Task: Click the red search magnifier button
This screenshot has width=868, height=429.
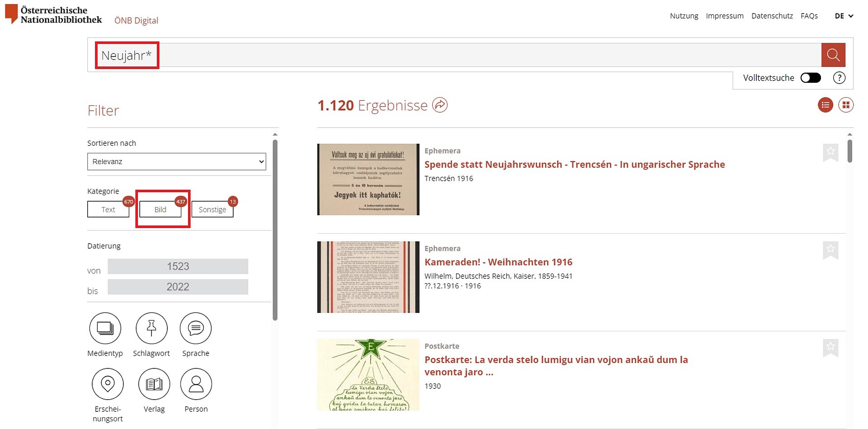Action: click(x=833, y=55)
